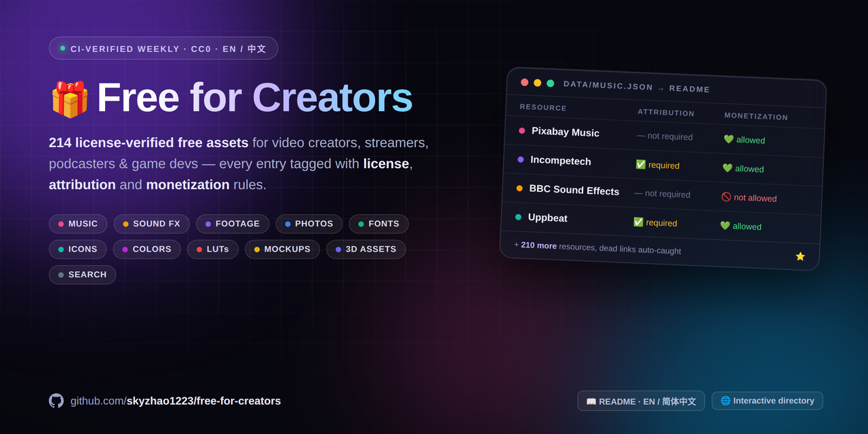
Task: Click the Free for Creators headline
Action: 254,97
